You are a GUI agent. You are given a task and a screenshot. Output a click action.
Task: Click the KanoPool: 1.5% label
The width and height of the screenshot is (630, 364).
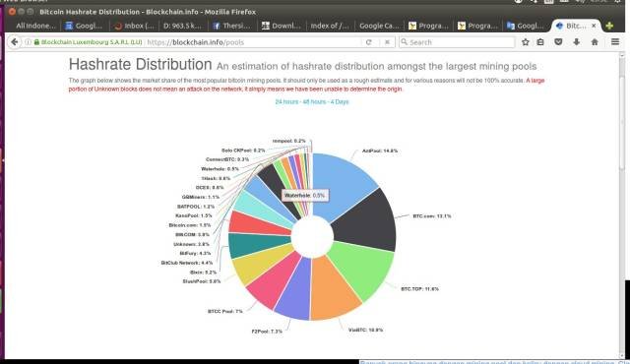pos(194,215)
